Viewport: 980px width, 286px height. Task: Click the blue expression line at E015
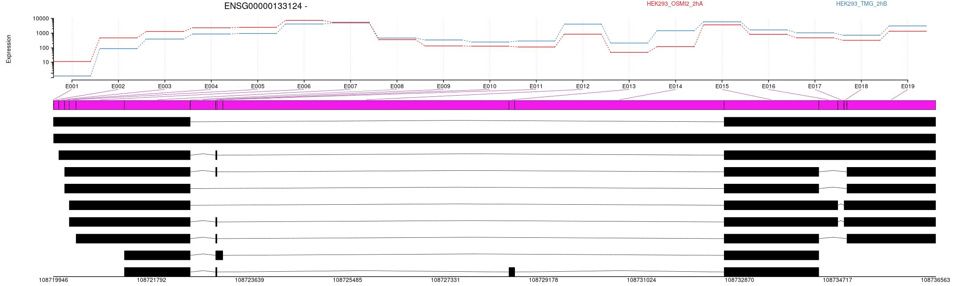click(x=722, y=22)
